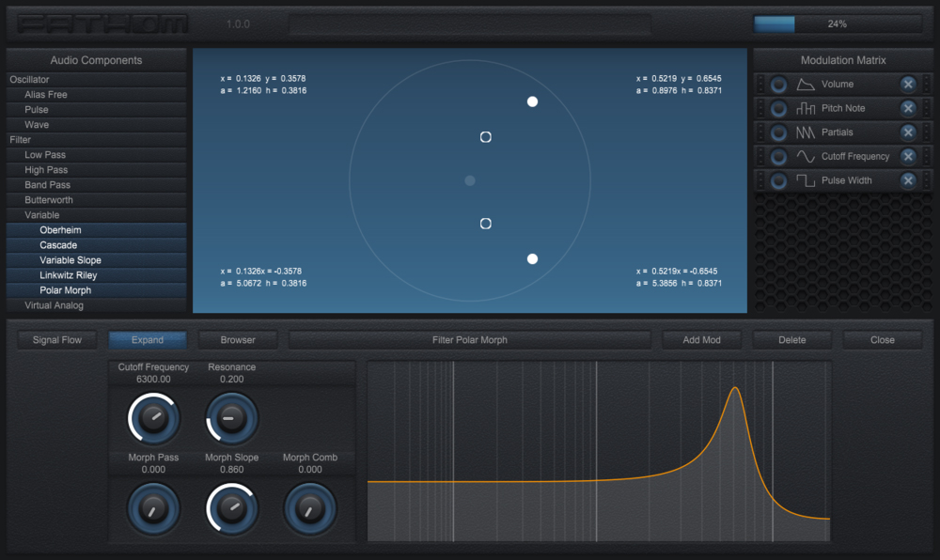The width and height of the screenshot is (940, 560).
Task: Select the lower hollow zero point
Action: click(486, 224)
